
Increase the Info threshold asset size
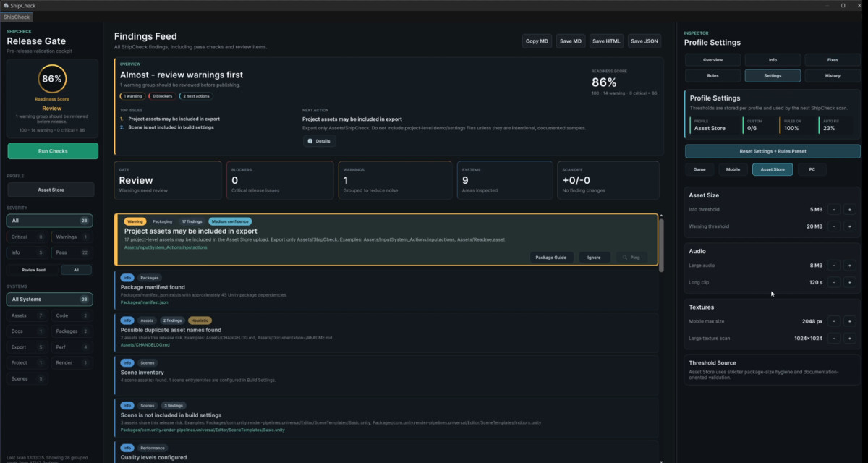point(849,209)
